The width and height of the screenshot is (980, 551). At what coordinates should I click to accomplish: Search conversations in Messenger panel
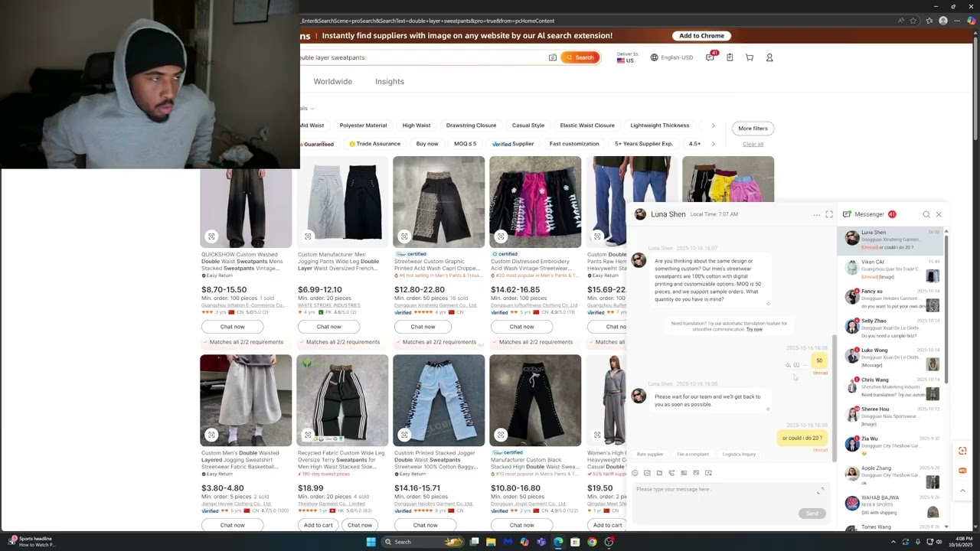[926, 214]
